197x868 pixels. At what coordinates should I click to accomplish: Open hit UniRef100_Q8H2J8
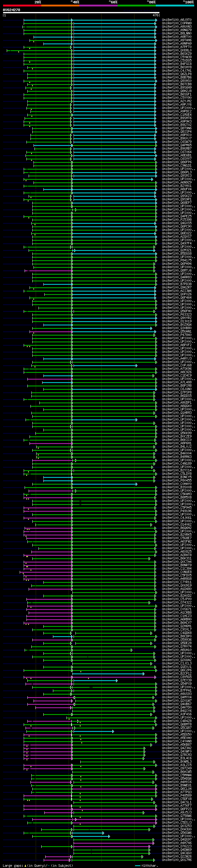(177, 91)
